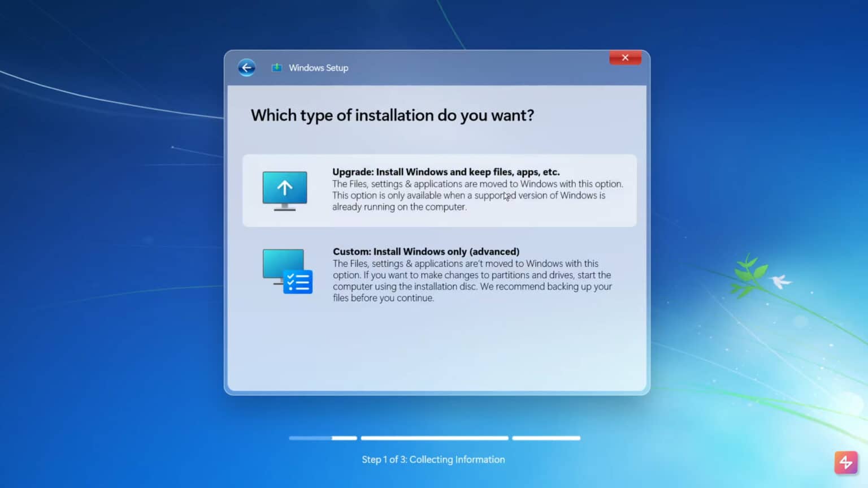Click the red close button of Windows Setup

coord(625,57)
